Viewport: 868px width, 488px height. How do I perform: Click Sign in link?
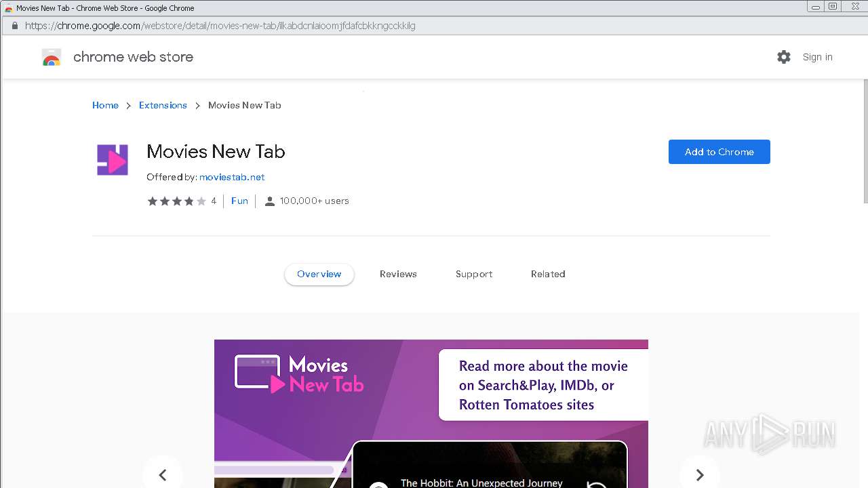click(x=817, y=57)
